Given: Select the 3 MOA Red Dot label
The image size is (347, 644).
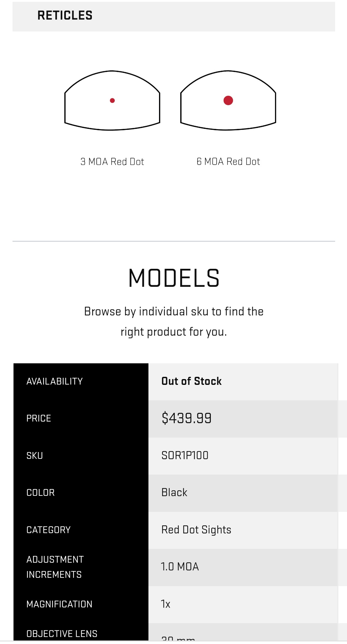Looking at the screenshot, I should (112, 161).
